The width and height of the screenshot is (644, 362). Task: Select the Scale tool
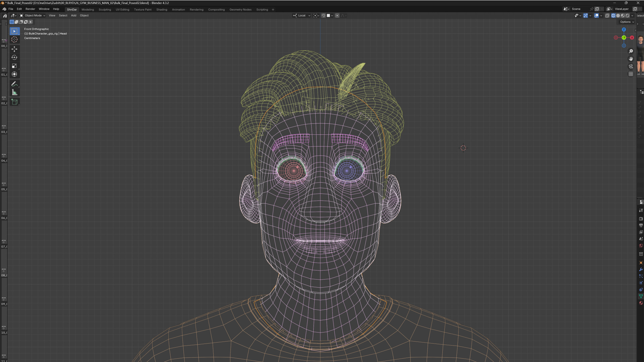[14, 66]
